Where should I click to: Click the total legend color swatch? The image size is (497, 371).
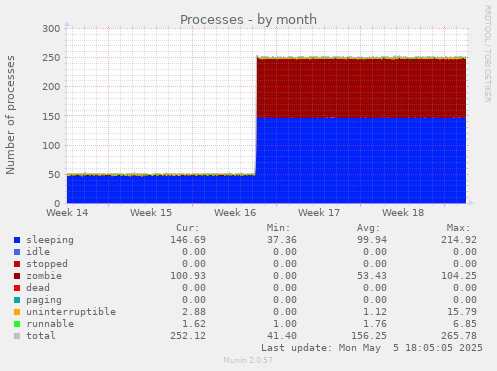(x=17, y=336)
